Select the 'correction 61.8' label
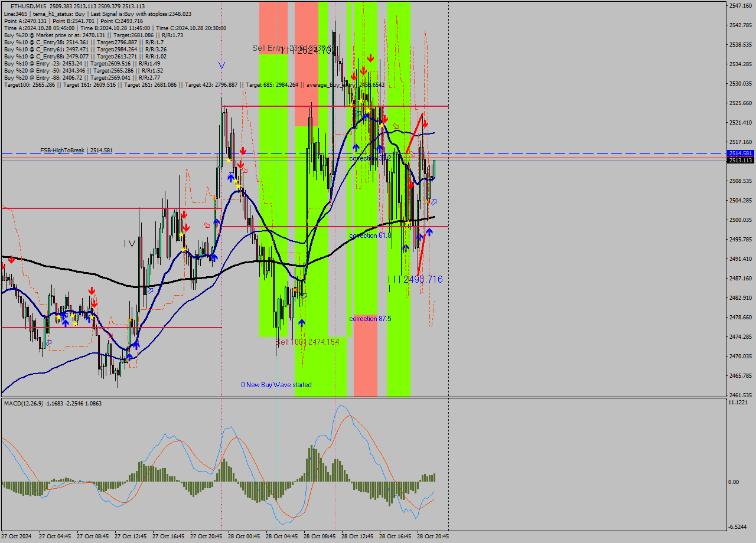Image resolution: width=756 pixels, height=543 pixels. [370, 235]
